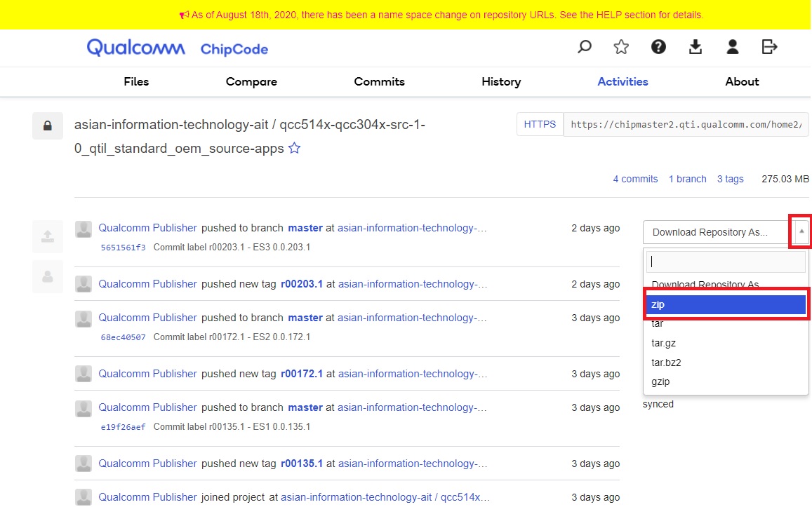The width and height of the screenshot is (812, 507).
Task: Star the repository next to source-apps title
Action: pyautogui.click(x=294, y=149)
